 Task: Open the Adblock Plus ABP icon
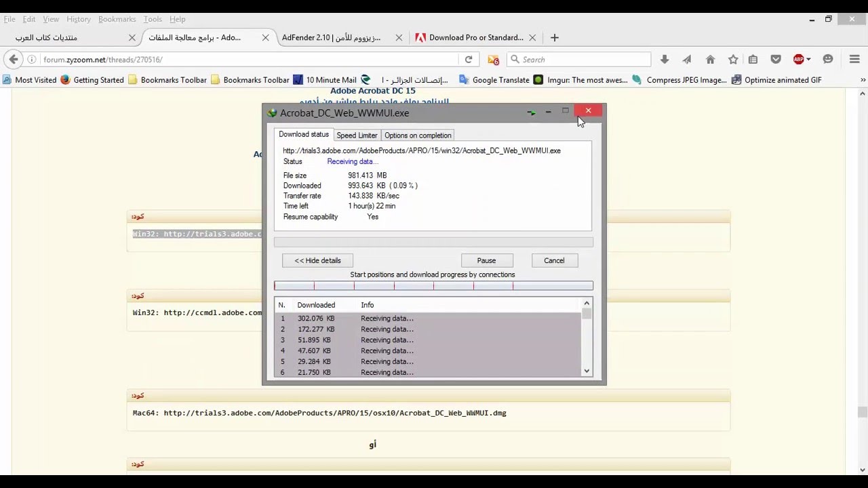(x=799, y=60)
